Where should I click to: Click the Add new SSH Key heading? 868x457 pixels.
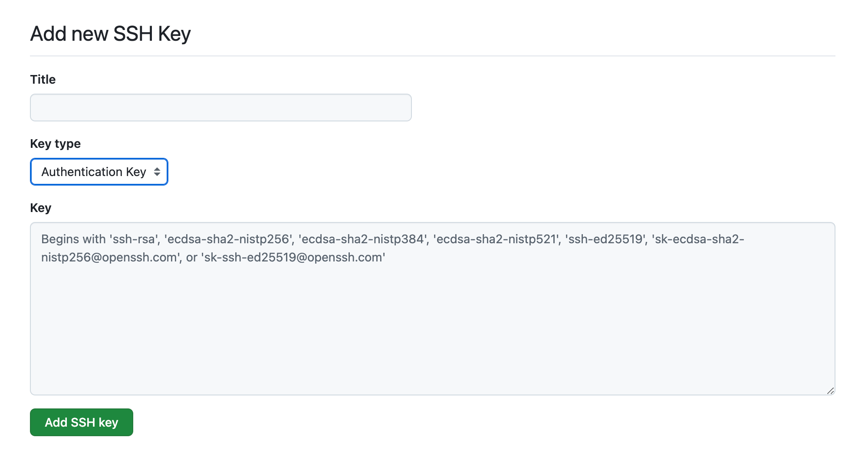[x=110, y=34]
